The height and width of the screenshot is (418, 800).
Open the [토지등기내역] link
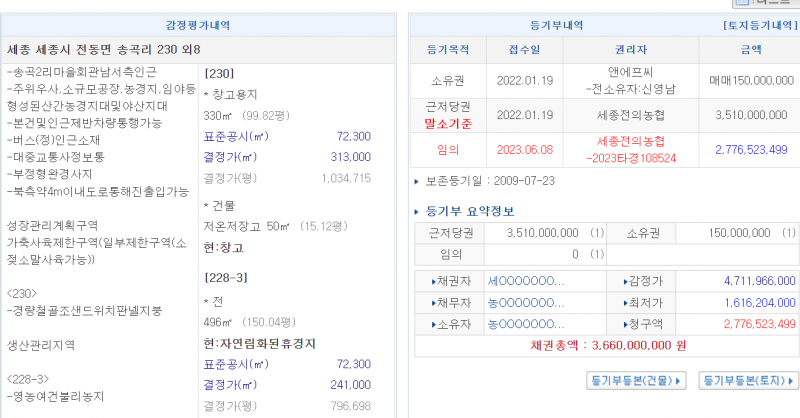coord(757,23)
